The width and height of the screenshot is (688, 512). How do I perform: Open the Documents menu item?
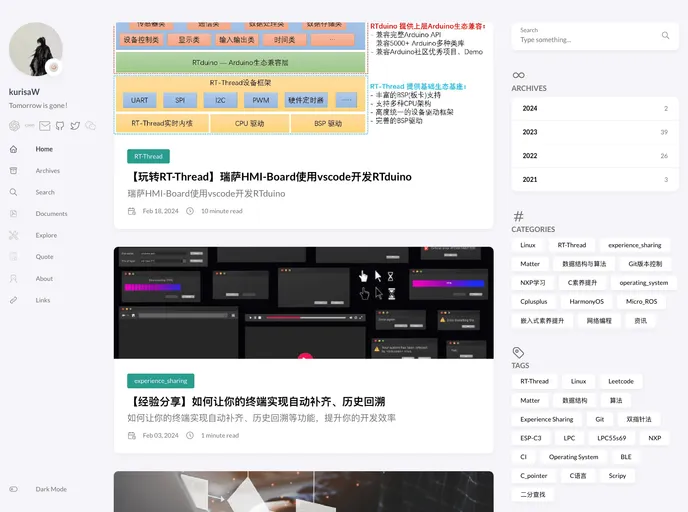coord(51,214)
